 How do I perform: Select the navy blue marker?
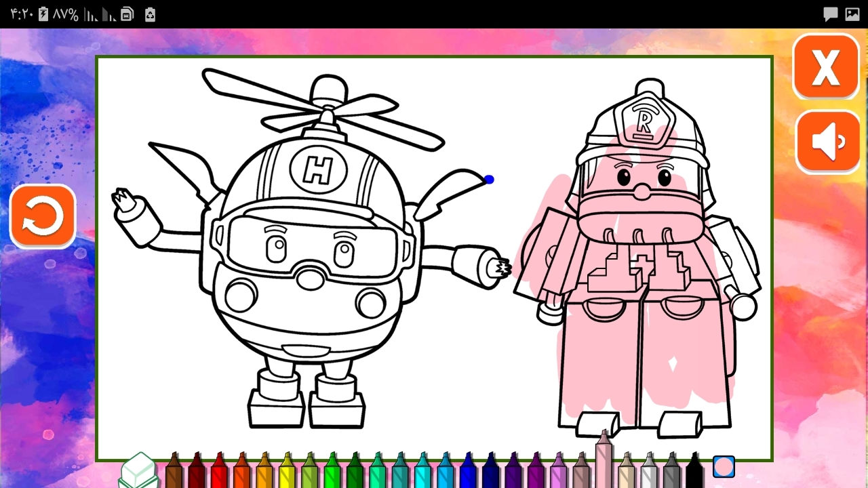490,470
